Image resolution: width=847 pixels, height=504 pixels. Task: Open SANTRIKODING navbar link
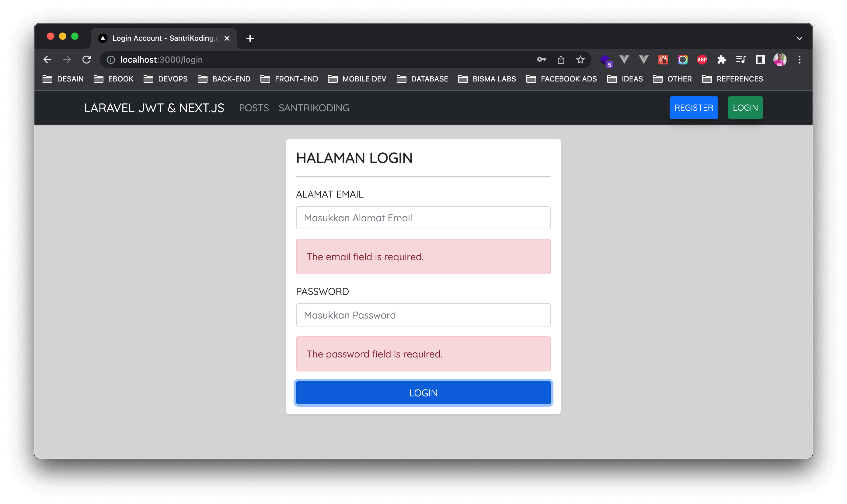click(314, 108)
